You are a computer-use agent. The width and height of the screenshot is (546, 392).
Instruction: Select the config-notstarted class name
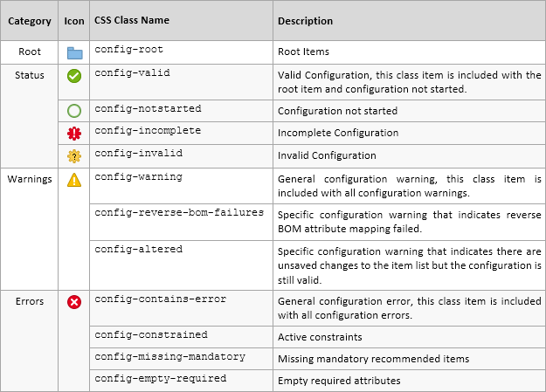(148, 109)
